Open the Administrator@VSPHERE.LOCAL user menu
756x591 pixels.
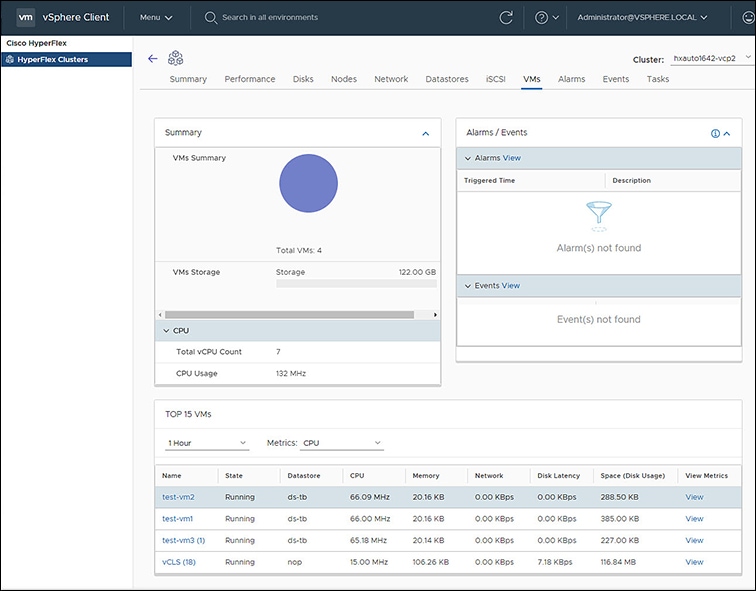[x=642, y=17]
